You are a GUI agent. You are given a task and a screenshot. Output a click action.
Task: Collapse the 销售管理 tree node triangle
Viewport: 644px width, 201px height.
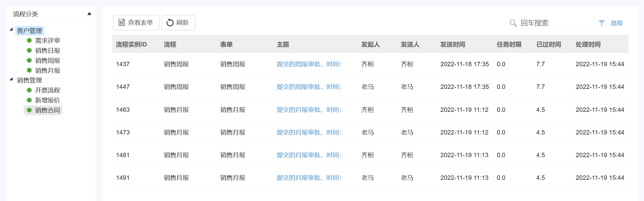[x=11, y=79]
